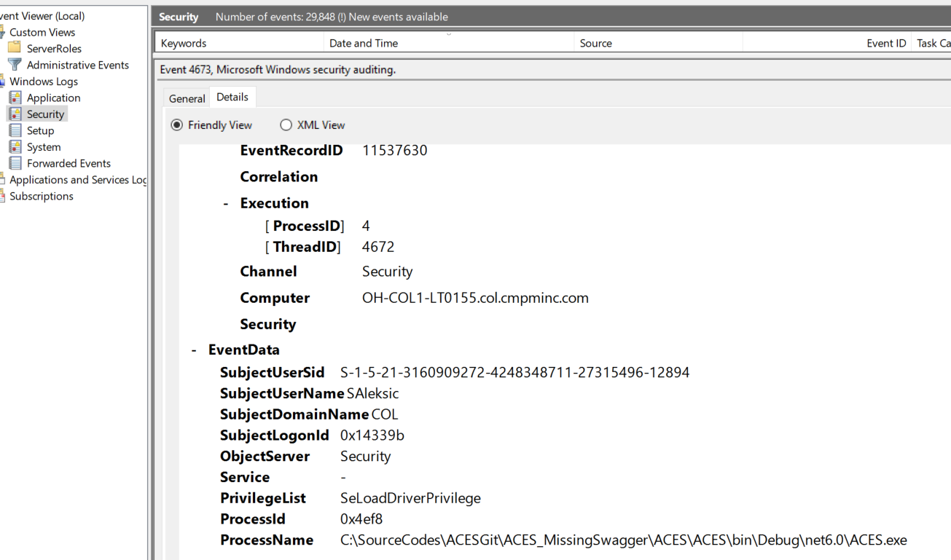The image size is (951, 560).
Task: Collapse the EventData section
Action: point(194,350)
